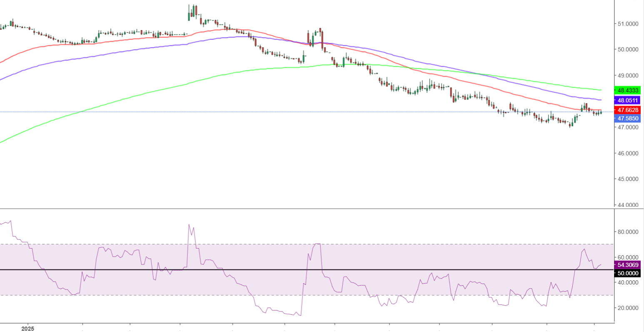The image size is (644, 332).
Task: Click the last candlestick on the chart
Action: [x=601, y=113]
